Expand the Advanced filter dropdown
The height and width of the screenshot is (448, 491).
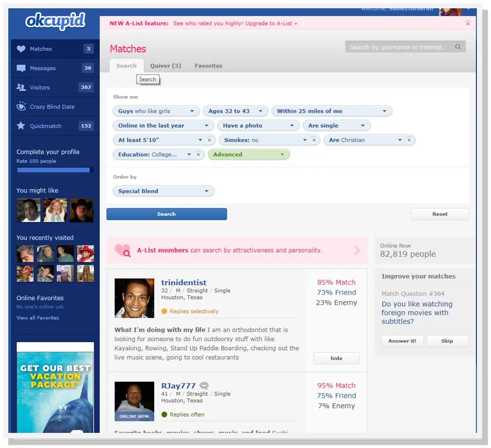click(x=249, y=155)
